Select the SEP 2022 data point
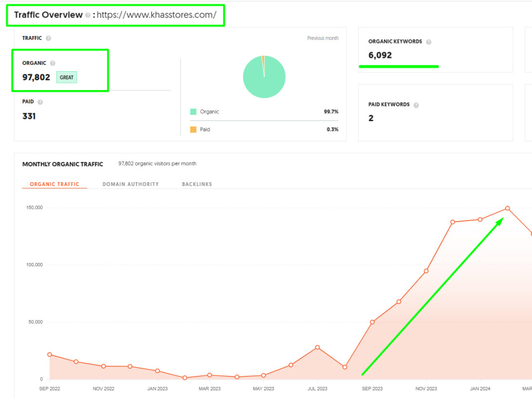 point(49,354)
